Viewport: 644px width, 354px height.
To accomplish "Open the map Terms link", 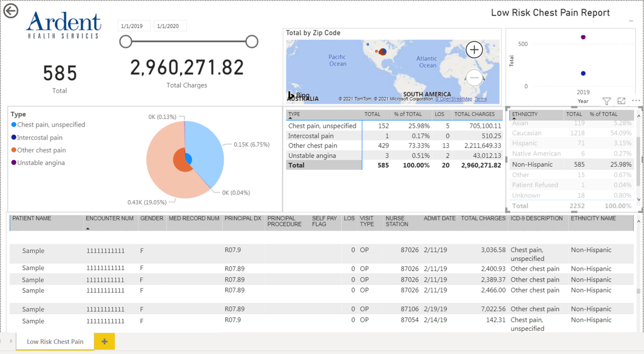I will pos(480,99).
